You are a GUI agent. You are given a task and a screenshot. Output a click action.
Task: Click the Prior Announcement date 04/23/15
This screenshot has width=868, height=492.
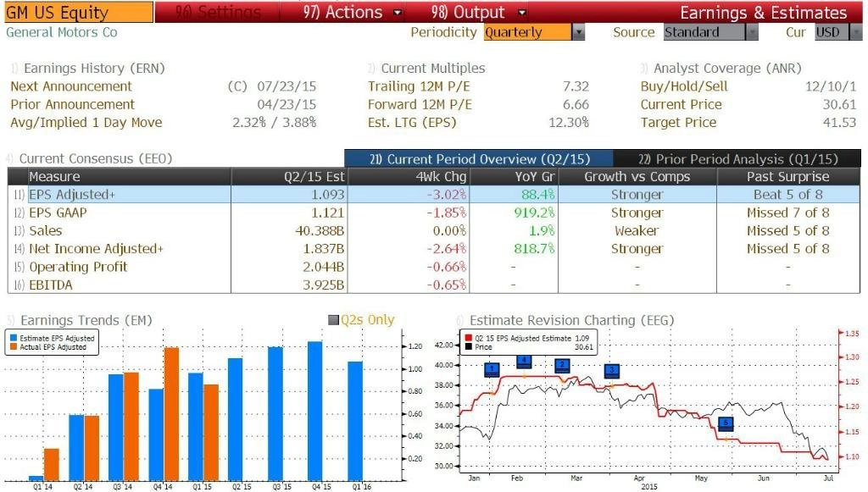click(287, 104)
